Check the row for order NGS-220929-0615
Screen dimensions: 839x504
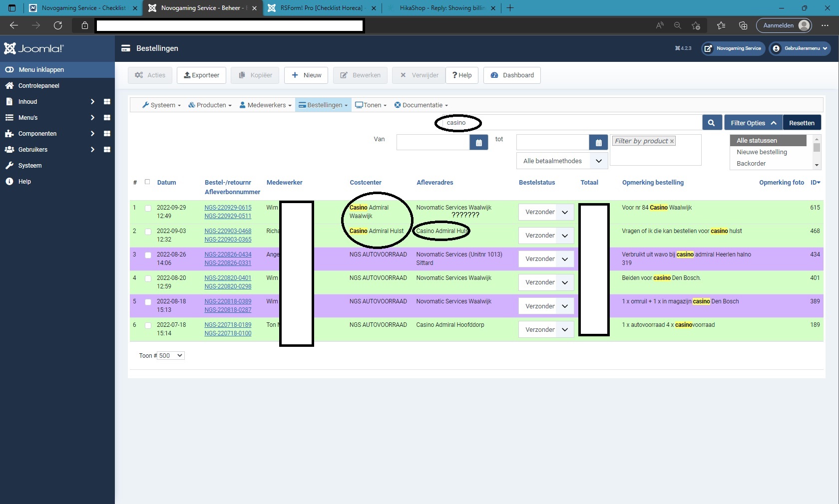[148, 208]
